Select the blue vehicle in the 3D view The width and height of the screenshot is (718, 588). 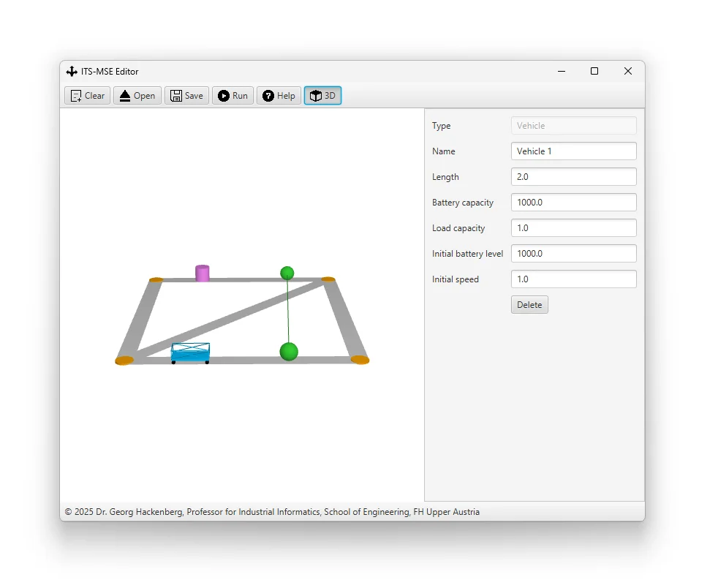[191, 353]
